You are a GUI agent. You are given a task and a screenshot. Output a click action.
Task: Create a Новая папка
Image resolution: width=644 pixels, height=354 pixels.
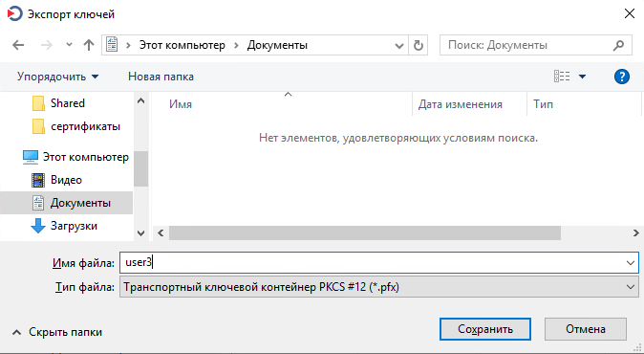pyautogui.click(x=161, y=77)
